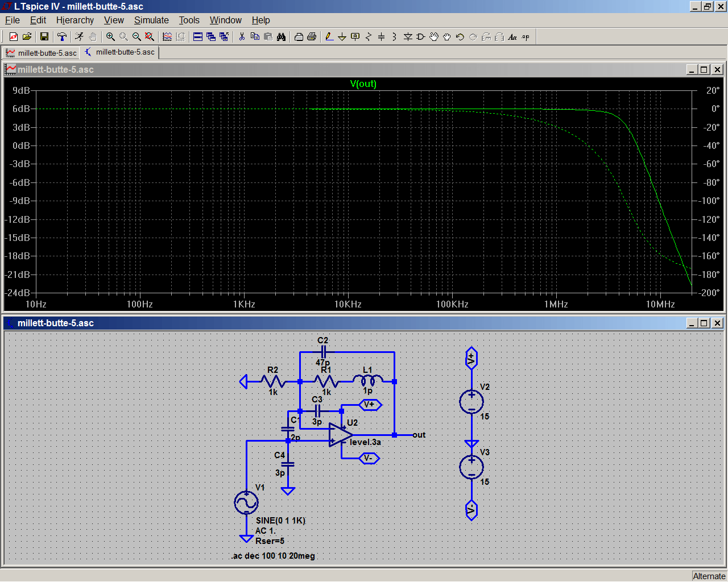Image resolution: width=728 pixels, height=582 pixels.
Task: Select the Text 'Aa' tool
Action: click(512, 37)
